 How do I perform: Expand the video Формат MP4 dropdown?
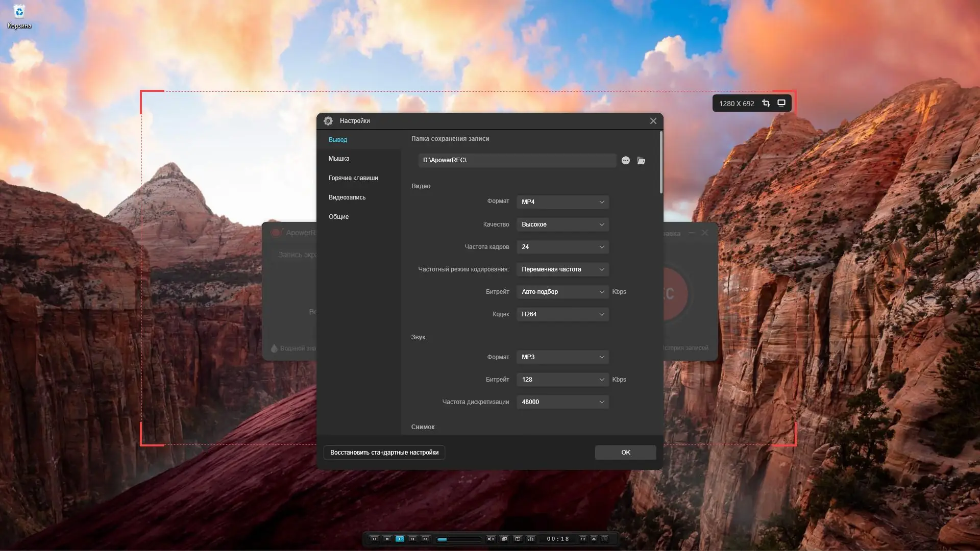[562, 202]
